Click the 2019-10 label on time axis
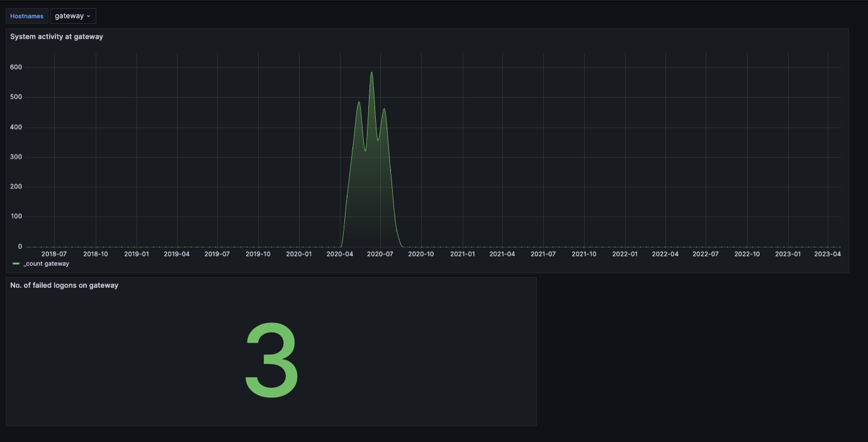The height and width of the screenshot is (442, 868). coord(258,254)
